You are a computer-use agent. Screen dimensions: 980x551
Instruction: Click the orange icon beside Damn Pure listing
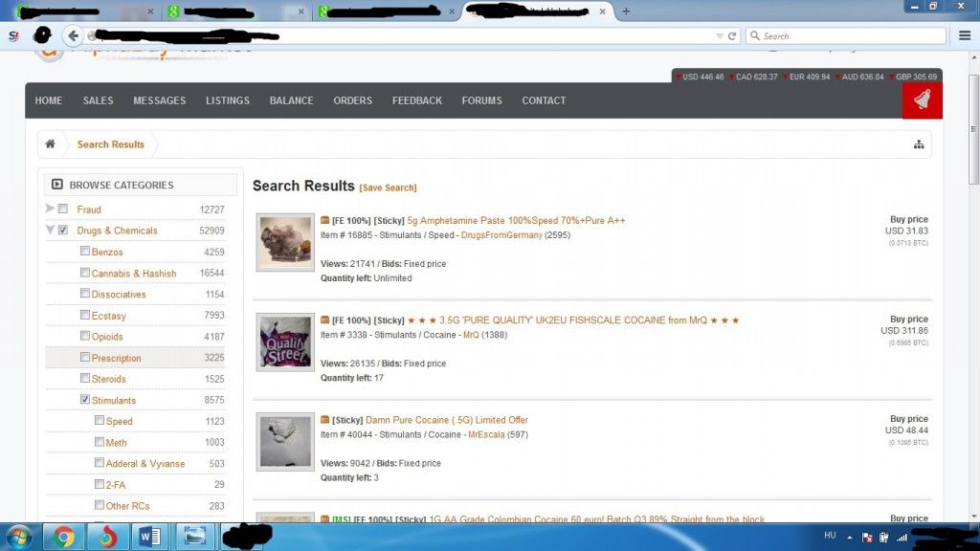[325, 420]
